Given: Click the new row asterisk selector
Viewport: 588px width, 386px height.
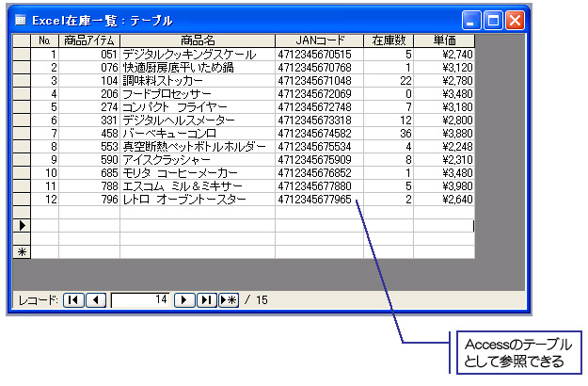Looking at the screenshot, I should coord(21,251).
